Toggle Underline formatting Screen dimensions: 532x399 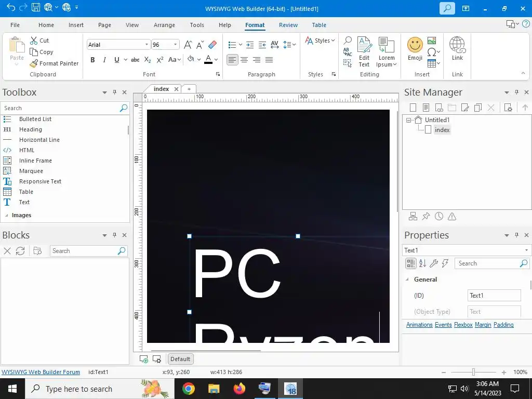[117, 60]
